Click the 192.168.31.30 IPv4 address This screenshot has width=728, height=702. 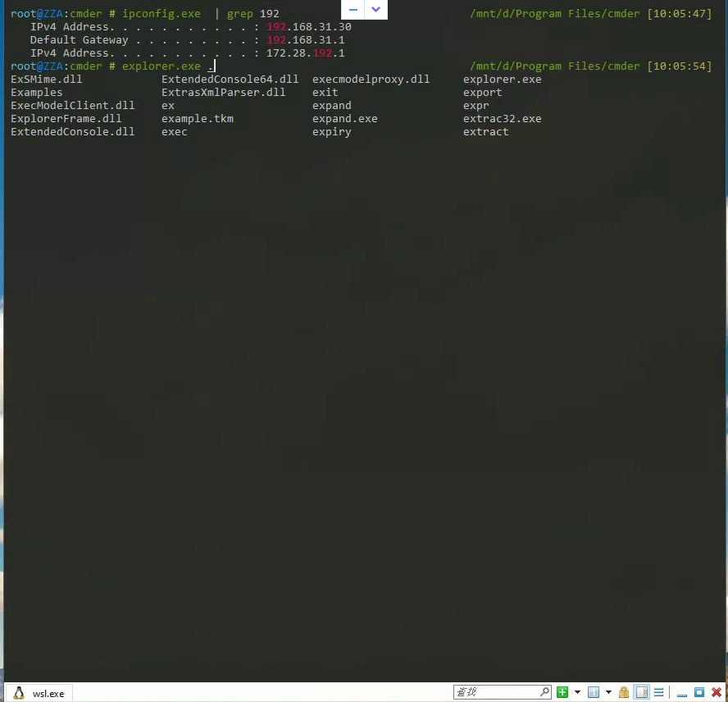tap(309, 27)
